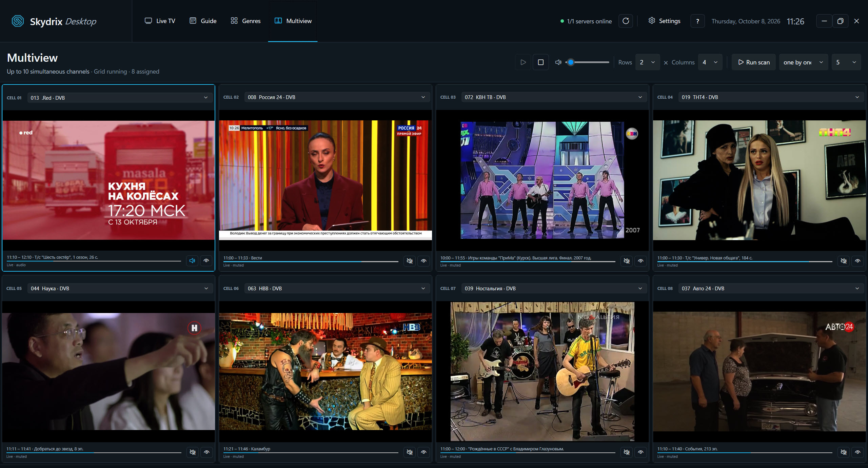The width and height of the screenshot is (868, 468).
Task: Click the grid play button
Action: click(x=523, y=62)
